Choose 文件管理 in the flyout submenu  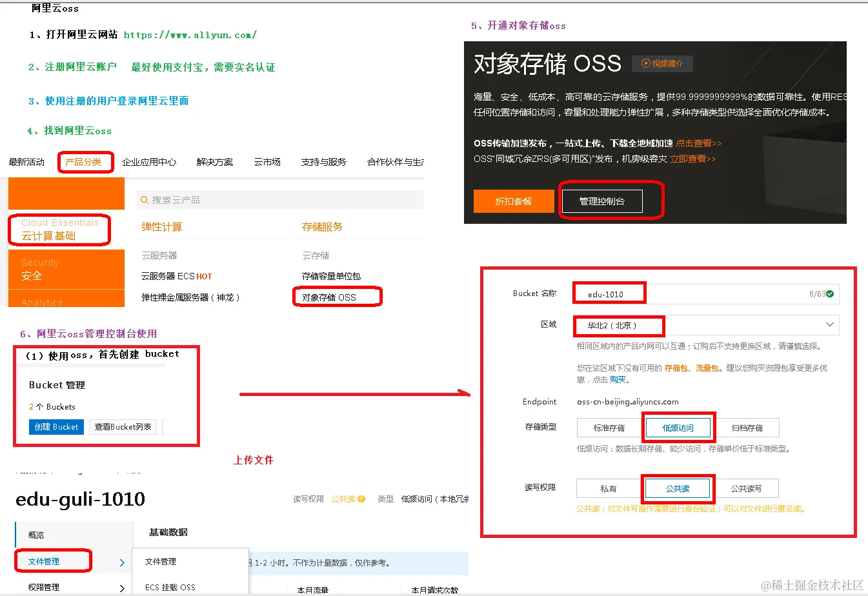(161, 562)
